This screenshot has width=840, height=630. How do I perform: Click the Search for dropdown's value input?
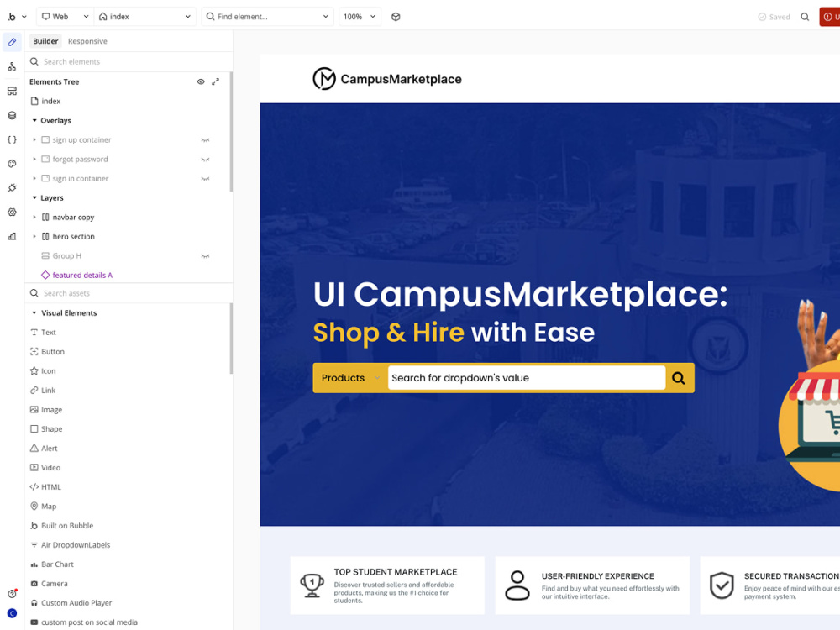coord(527,378)
